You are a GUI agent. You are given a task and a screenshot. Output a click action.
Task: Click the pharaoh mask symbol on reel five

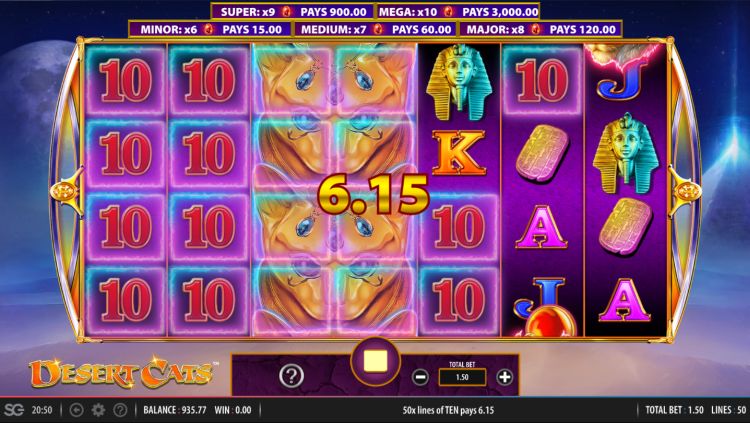click(459, 82)
